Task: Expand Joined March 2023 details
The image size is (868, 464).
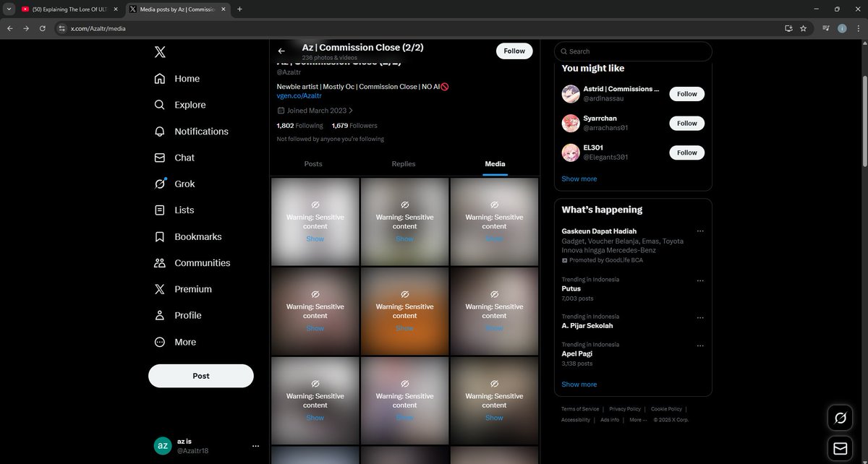Action: [x=315, y=111]
